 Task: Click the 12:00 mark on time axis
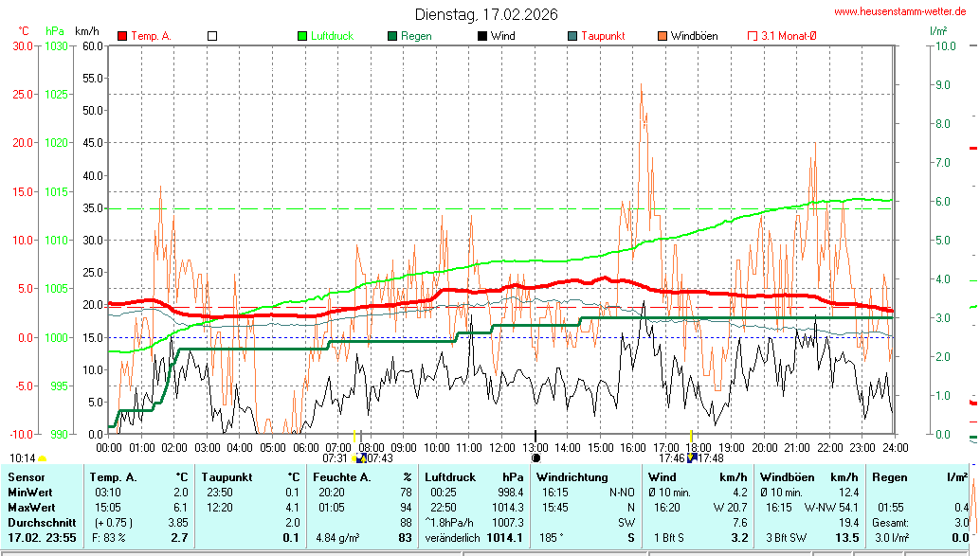[502, 446]
